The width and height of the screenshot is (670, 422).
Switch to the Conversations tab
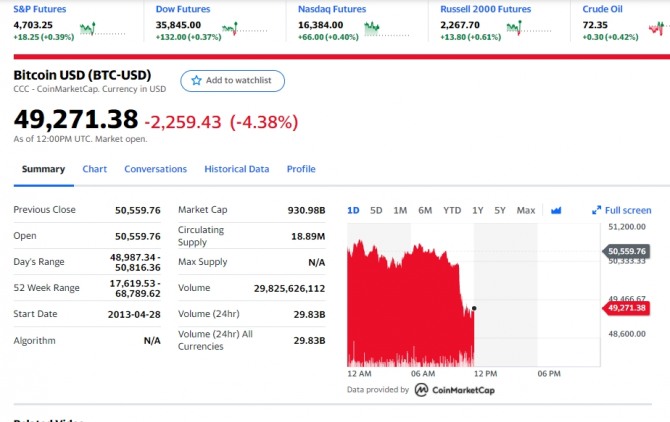pos(155,169)
